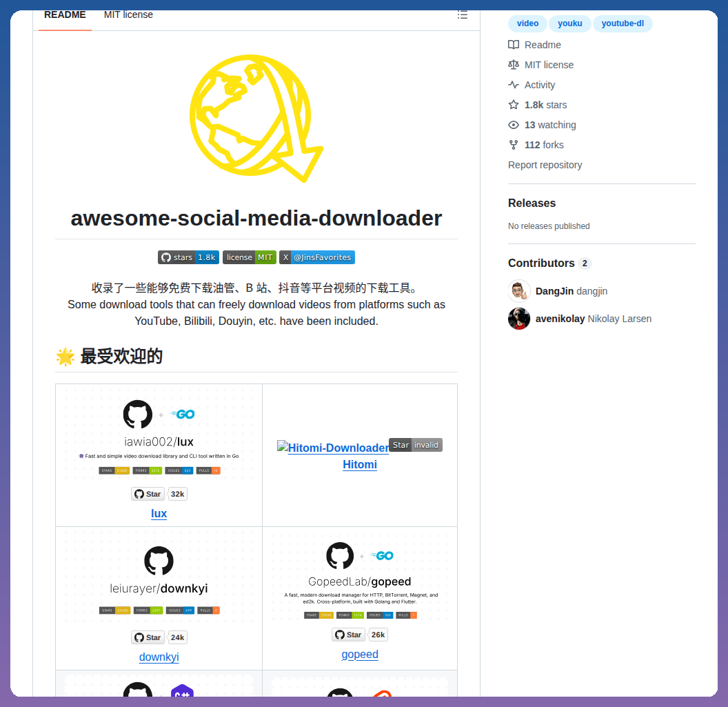Click the 32k star count for lux

coord(177,494)
